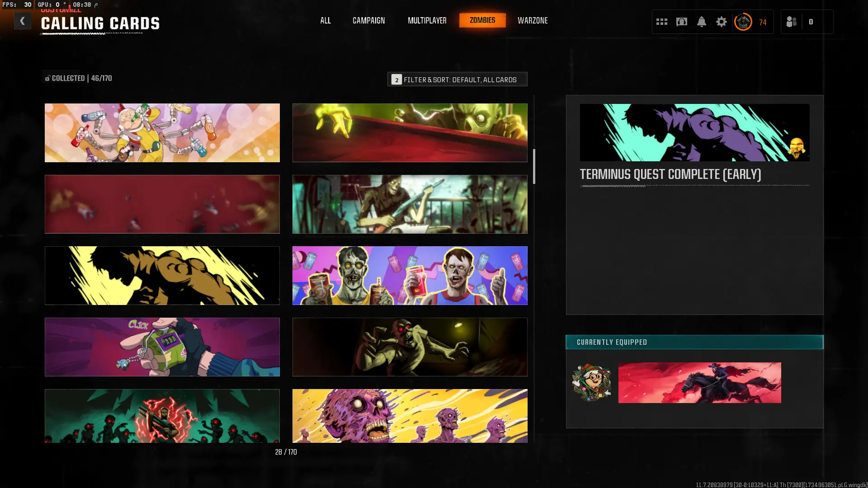This screenshot has width=868, height=488.
Task: Click the equipped red horseman calling card
Action: pos(699,382)
